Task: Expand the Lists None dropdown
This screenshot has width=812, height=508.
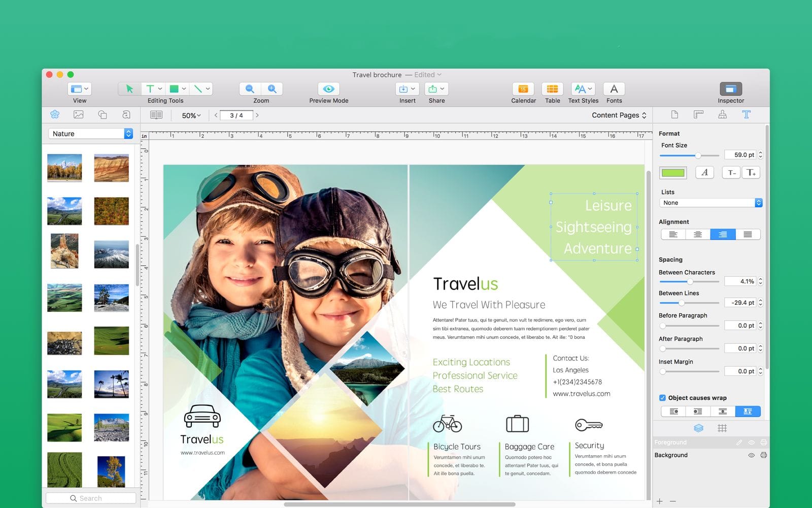Action: point(710,203)
